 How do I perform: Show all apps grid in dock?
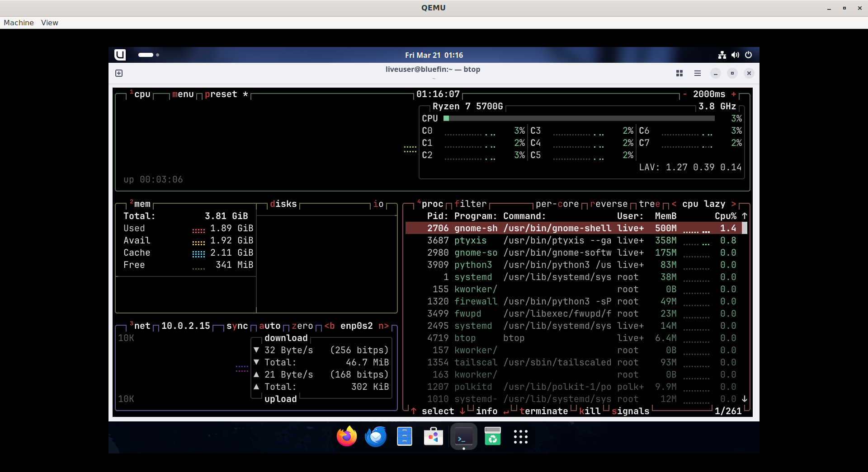520,437
